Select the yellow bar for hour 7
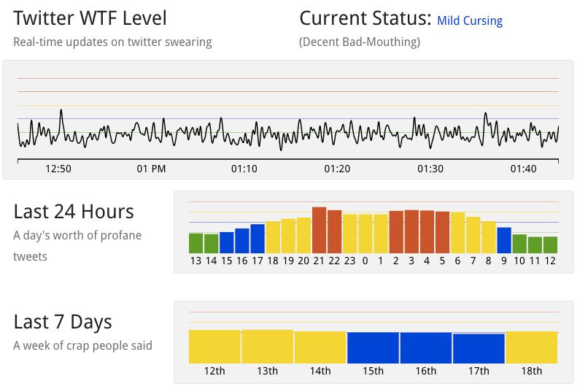Screen dimensions: 588x392 point(473,235)
